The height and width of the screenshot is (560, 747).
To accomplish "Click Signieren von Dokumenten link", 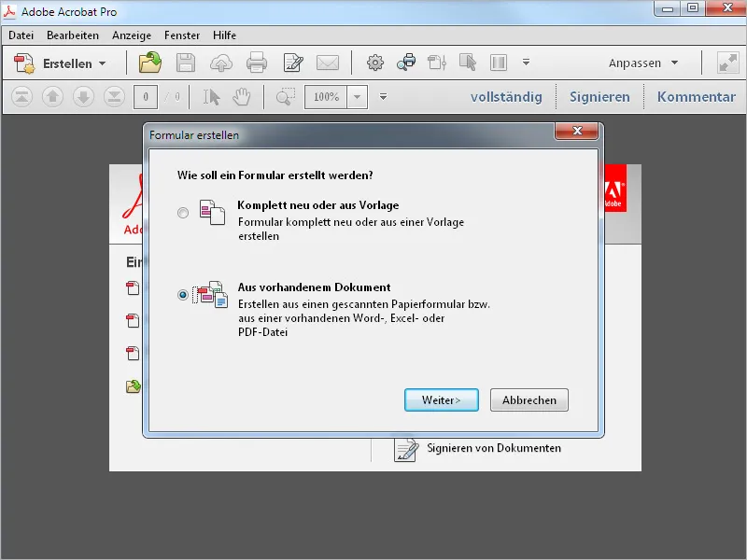I will tap(494, 448).
